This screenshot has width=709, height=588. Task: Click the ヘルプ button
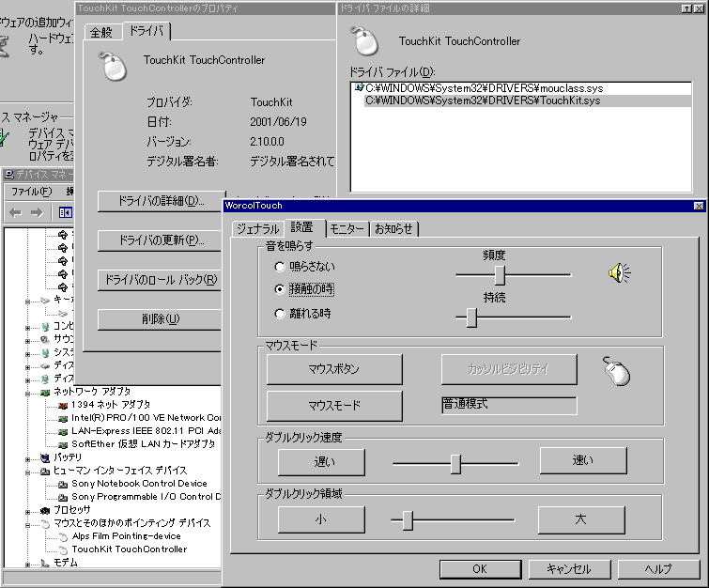point(659,569)
